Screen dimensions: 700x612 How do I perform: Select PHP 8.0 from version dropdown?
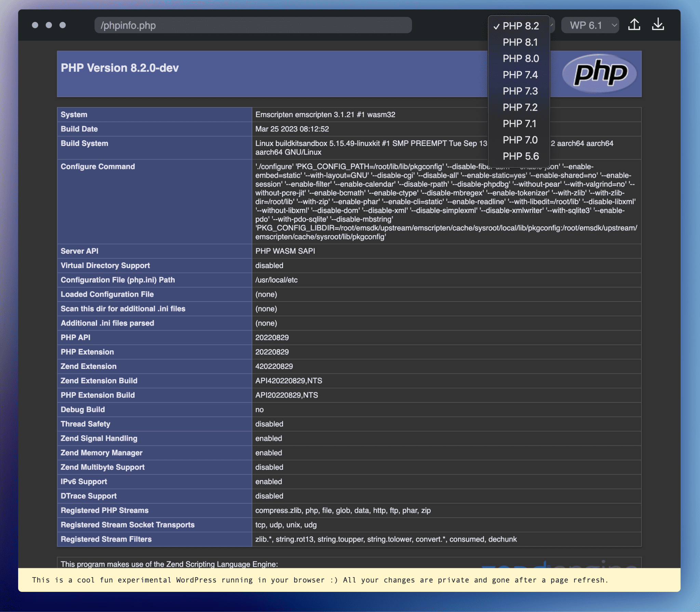(x=520, y=58)
